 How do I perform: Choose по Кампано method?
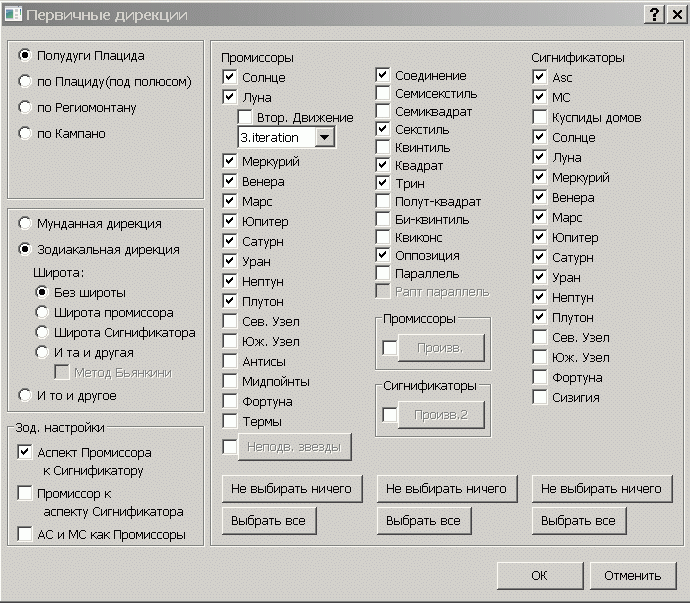(x=25, y=133)
